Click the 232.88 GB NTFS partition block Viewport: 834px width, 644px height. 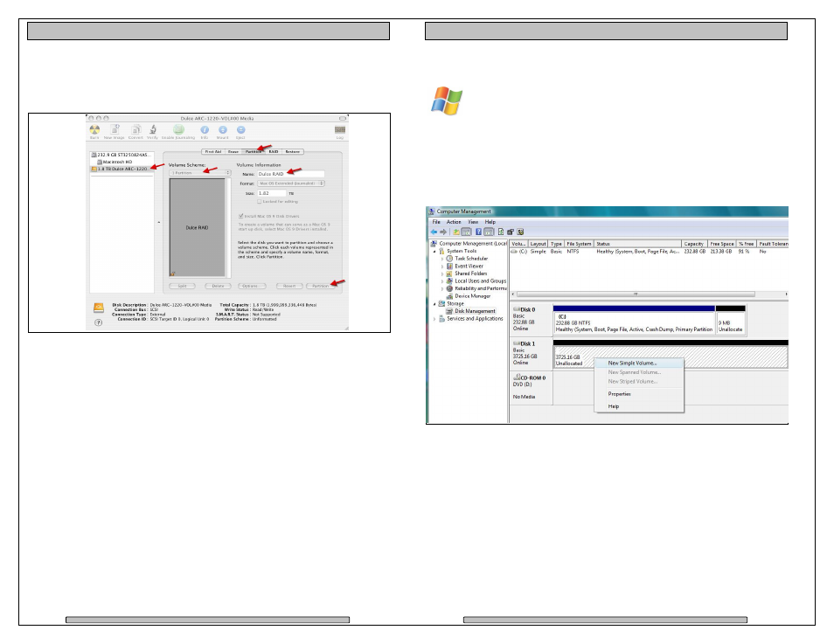point(634,322)
